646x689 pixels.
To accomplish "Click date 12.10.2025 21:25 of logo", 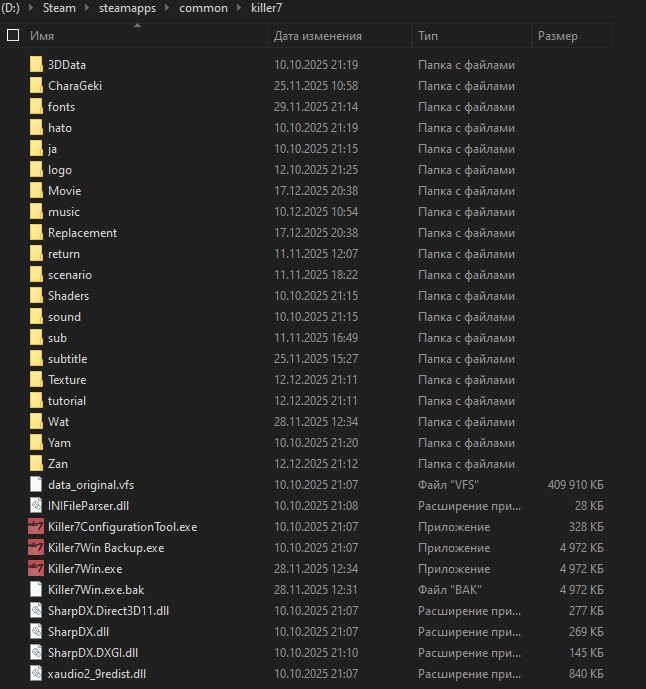I will (x=316, y=170).
